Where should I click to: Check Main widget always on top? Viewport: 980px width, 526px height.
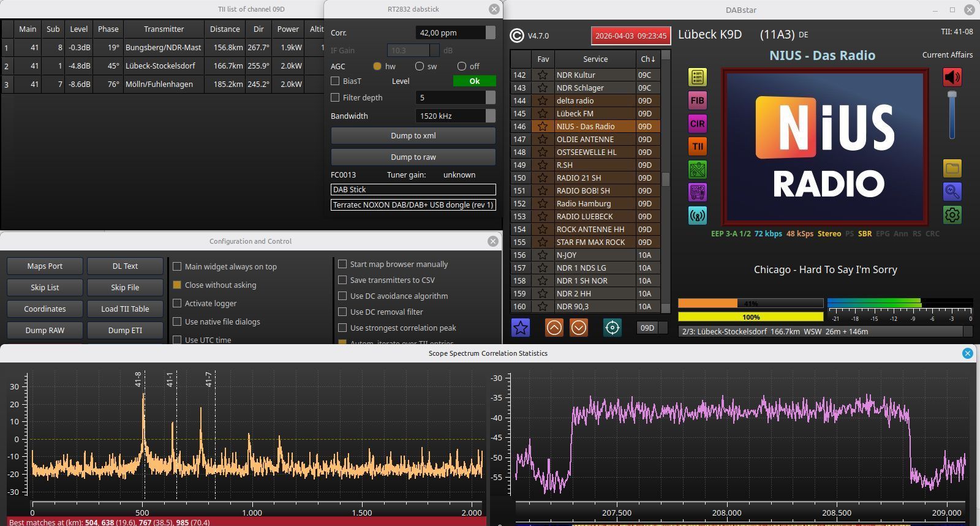point(177,266)
